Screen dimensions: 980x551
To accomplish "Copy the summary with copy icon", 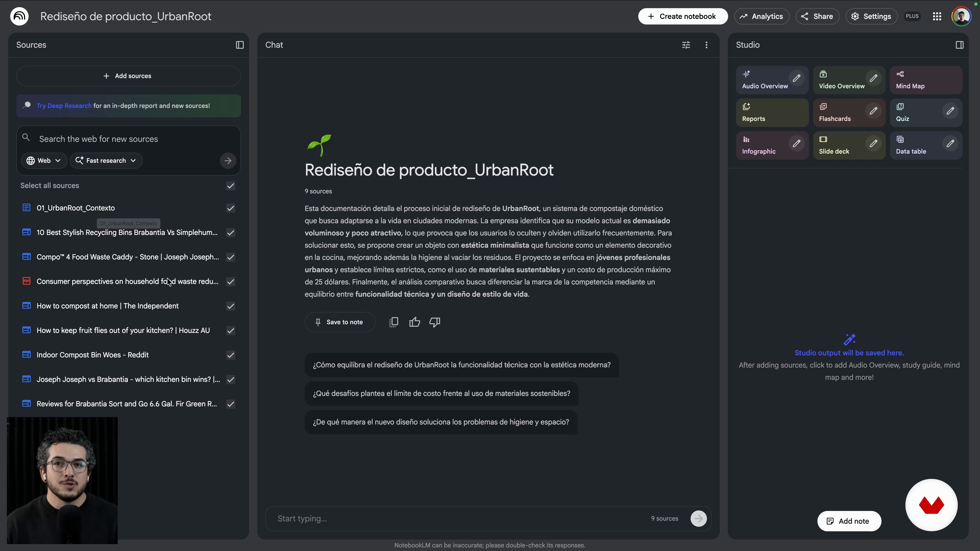I will (x=394, y=322).
